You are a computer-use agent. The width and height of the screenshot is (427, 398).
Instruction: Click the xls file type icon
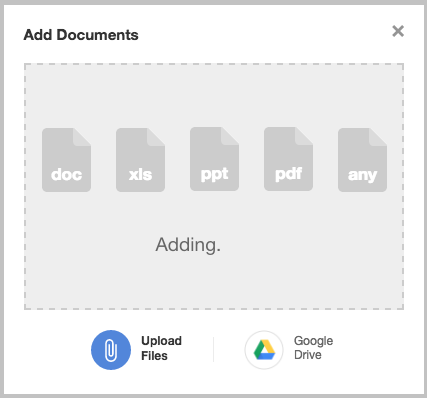(140, 160)
